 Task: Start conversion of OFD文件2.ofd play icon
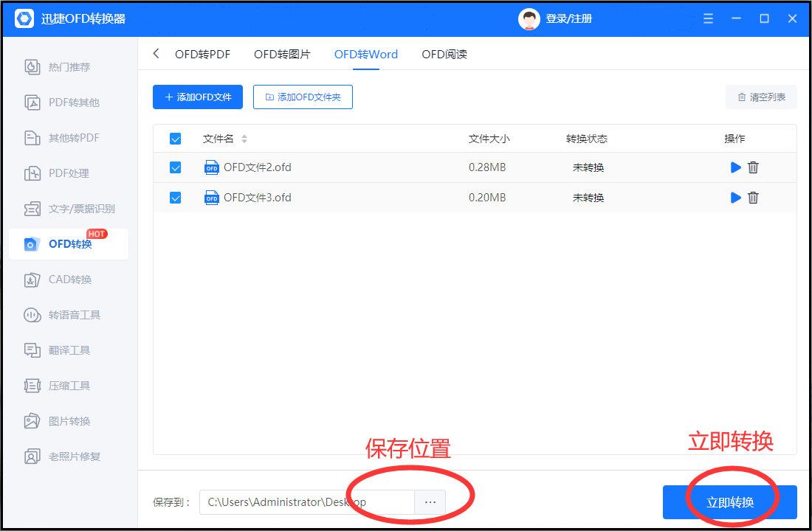(735, 167)
